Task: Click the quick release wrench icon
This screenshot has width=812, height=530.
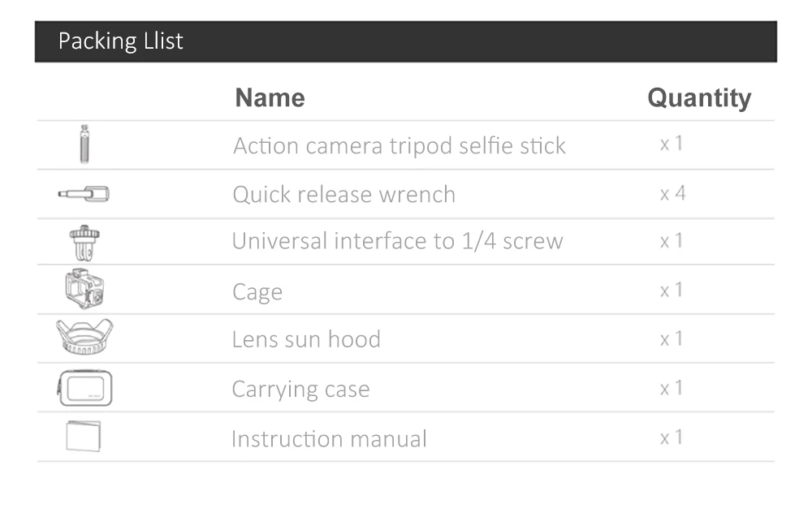Action: (84, 194)
